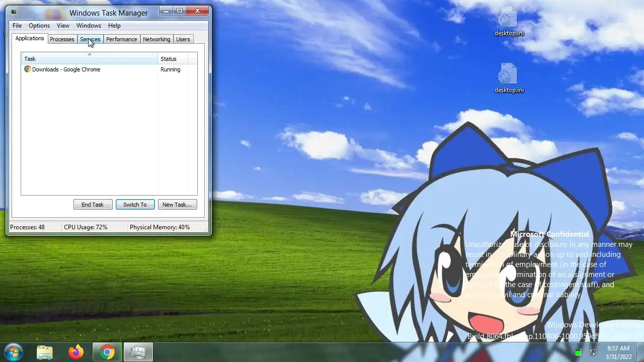Maximize the Task Manager window
The height and width of the screenshot is (362, 644).
pyautogui.click(x=180, y=11)
